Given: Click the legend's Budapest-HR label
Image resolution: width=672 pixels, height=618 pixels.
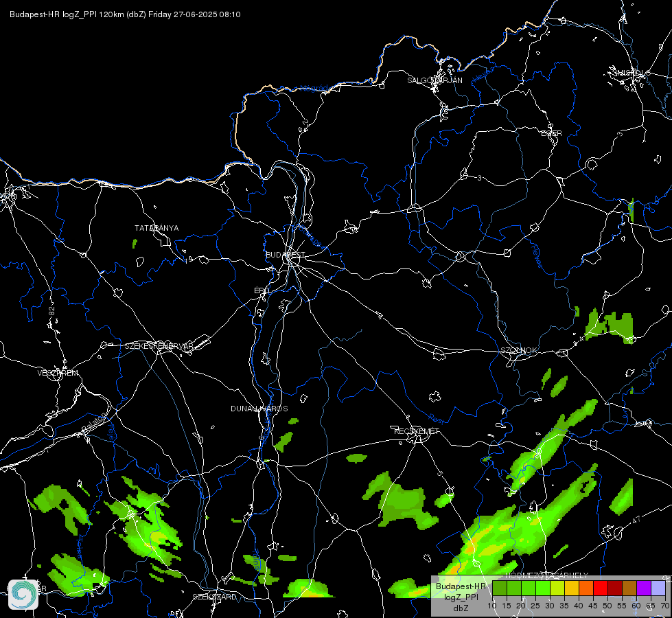Looking at the screenshot, I should 461,586.
